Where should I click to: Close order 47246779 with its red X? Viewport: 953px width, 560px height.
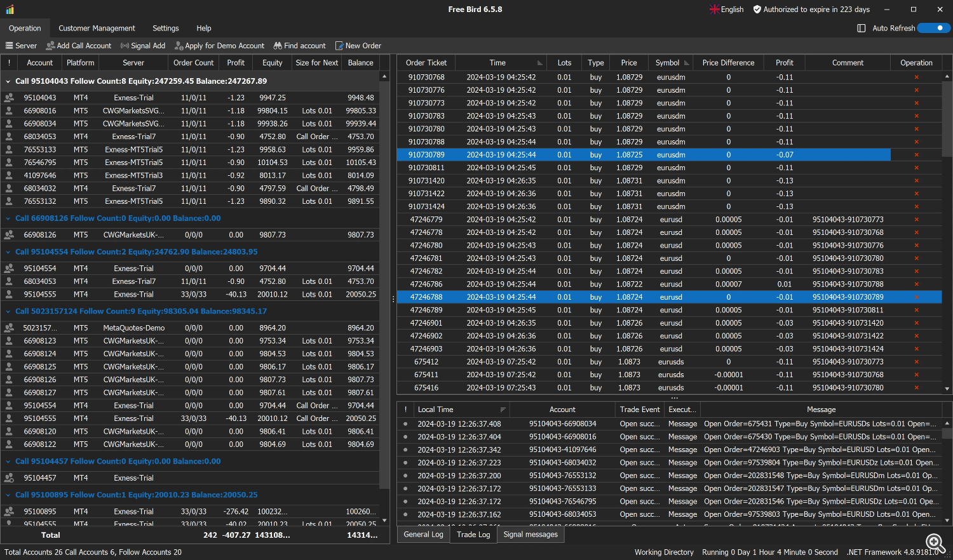click(916, 220)
